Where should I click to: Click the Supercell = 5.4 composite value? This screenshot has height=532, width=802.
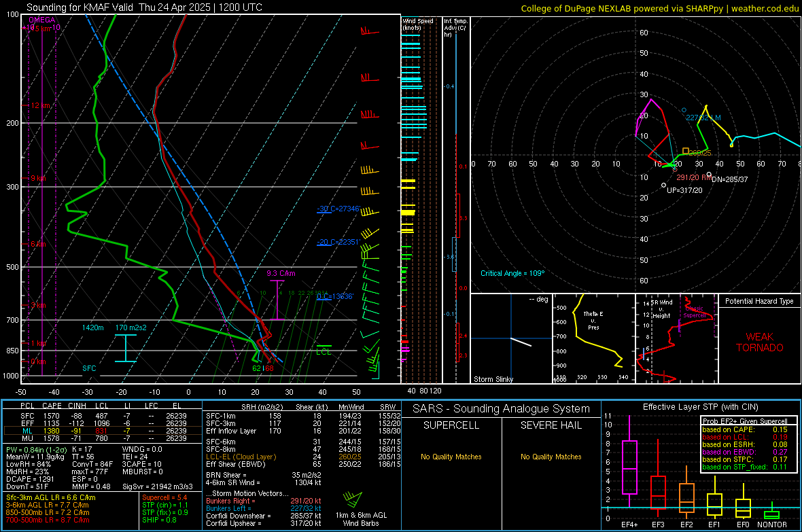(164, 497)
